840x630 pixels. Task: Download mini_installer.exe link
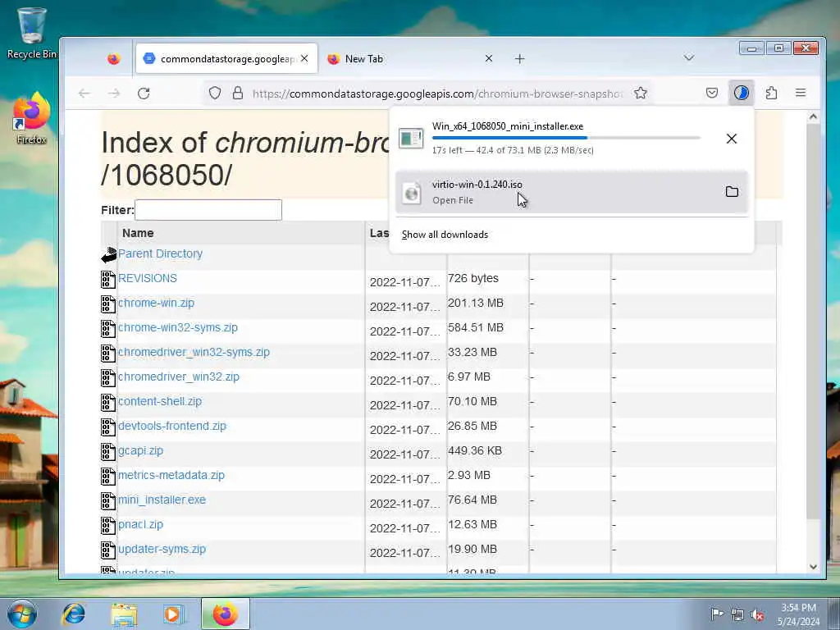click(x=162, y=500)
